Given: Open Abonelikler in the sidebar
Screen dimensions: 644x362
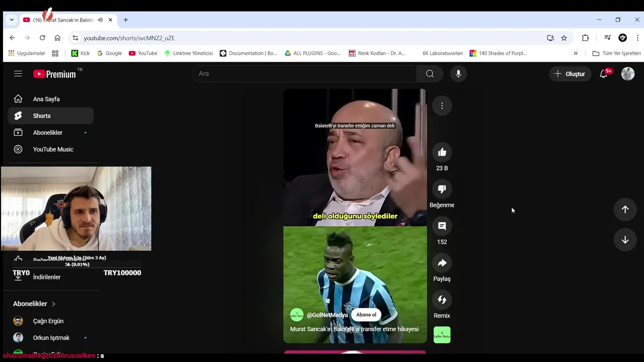Looking at the screenshot, I should click(x=50, y=133).
